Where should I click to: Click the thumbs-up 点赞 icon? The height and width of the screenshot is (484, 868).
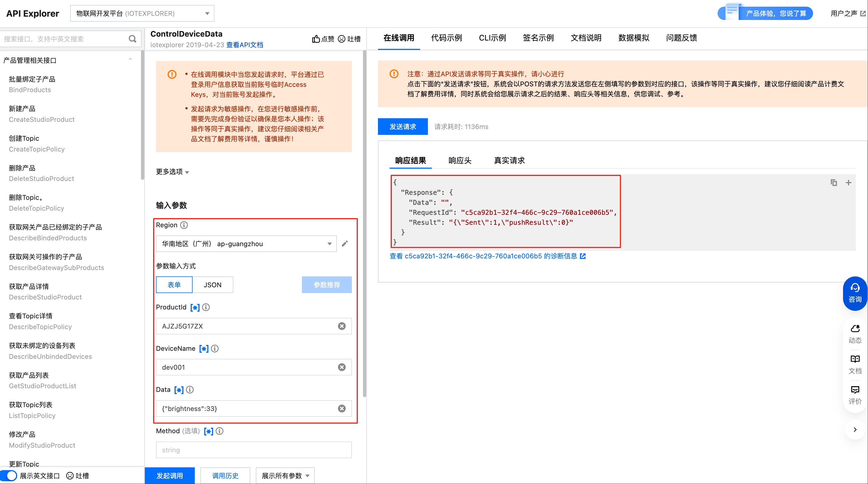tap(316, 39)
